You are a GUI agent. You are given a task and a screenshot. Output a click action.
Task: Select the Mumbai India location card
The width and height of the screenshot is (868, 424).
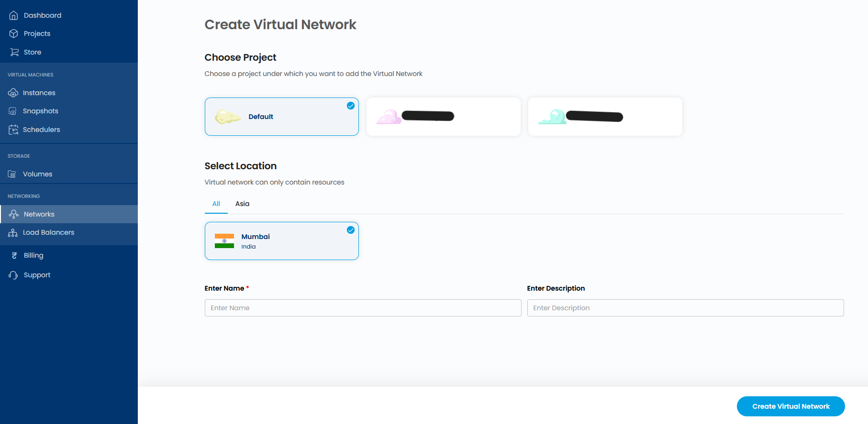tap(282, 241)
